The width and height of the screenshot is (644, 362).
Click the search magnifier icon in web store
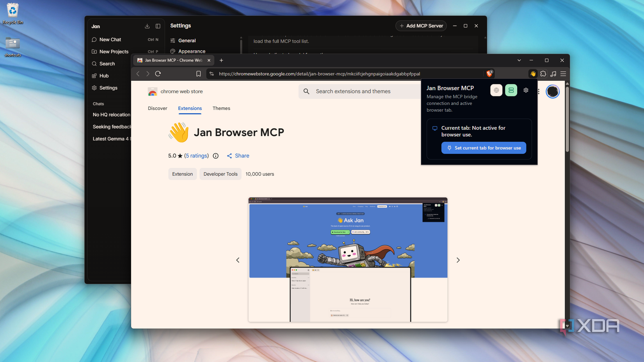pyautogui.click(x=306, y=91)
